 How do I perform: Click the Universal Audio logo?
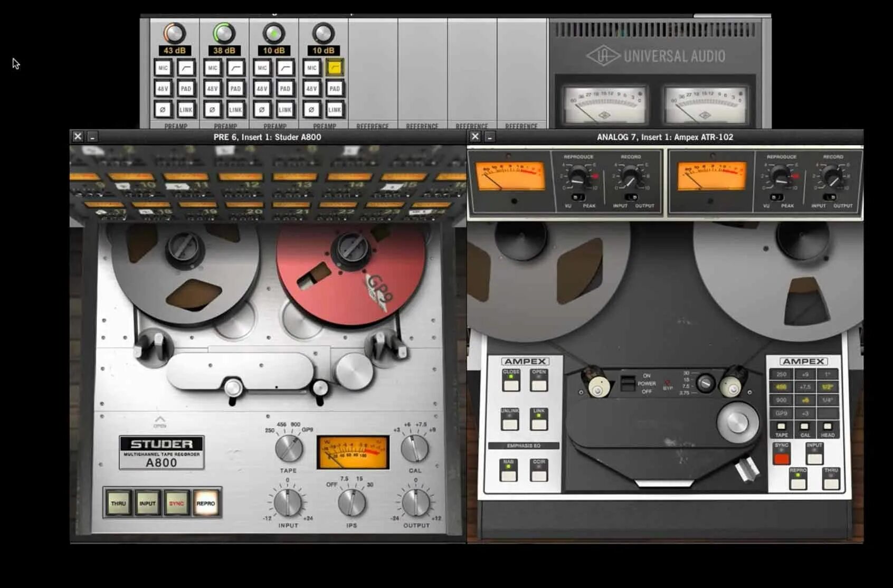(655, 56)
